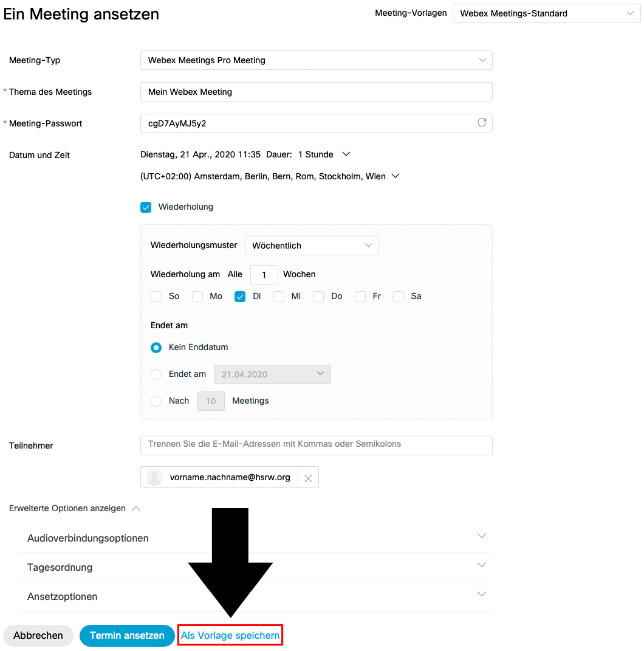
Task: Regenerate the meeting password with refresh icon
Action: click(482, 123)
